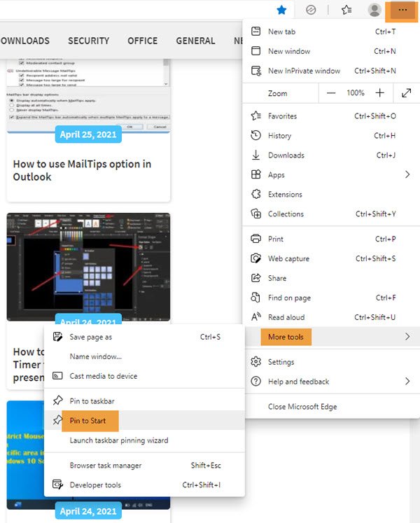Viewport: 420px width, 523px height.
Task: Click the Ctrl+T shortcut text
Action: pyautogui.click(x=385, y=32)
